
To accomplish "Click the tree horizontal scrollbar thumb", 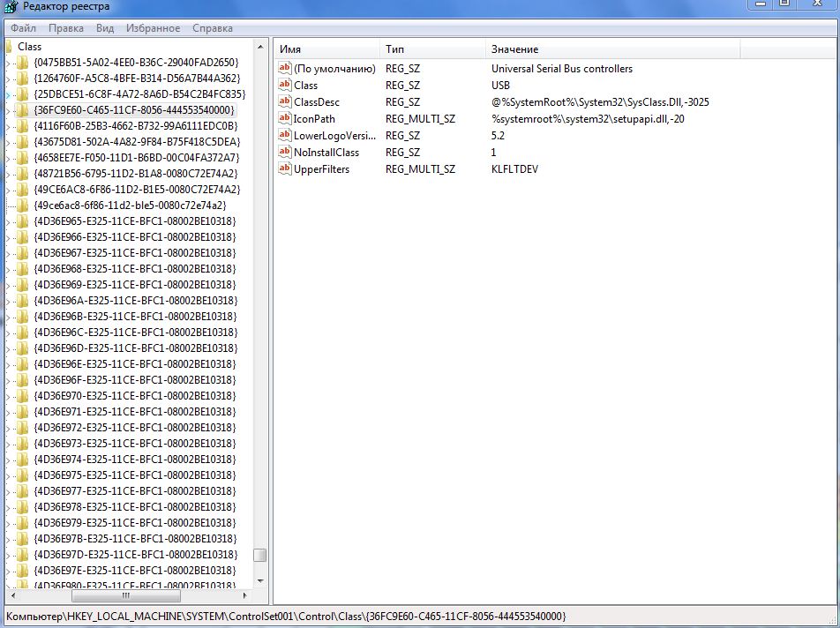I will tap(126, 595).
